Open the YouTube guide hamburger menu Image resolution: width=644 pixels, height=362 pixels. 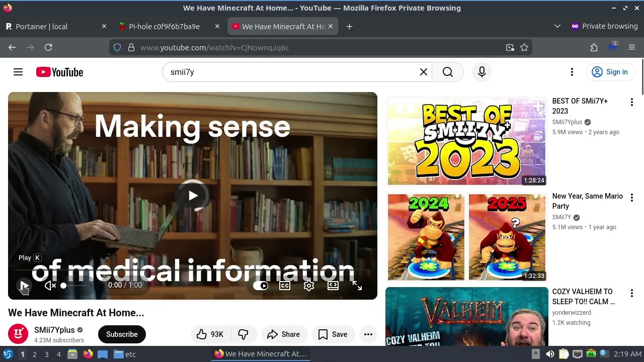tap(18, 72)
